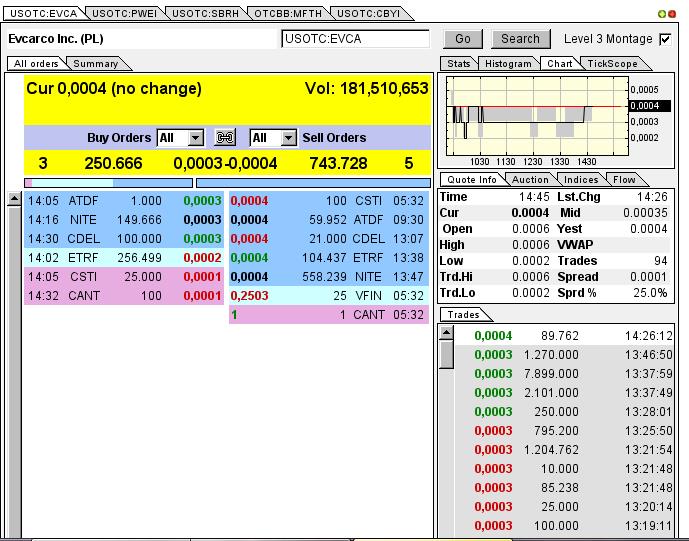Click the Sprd % value 25.0%
Screen dimensions: 689x541
click(650, 293)
